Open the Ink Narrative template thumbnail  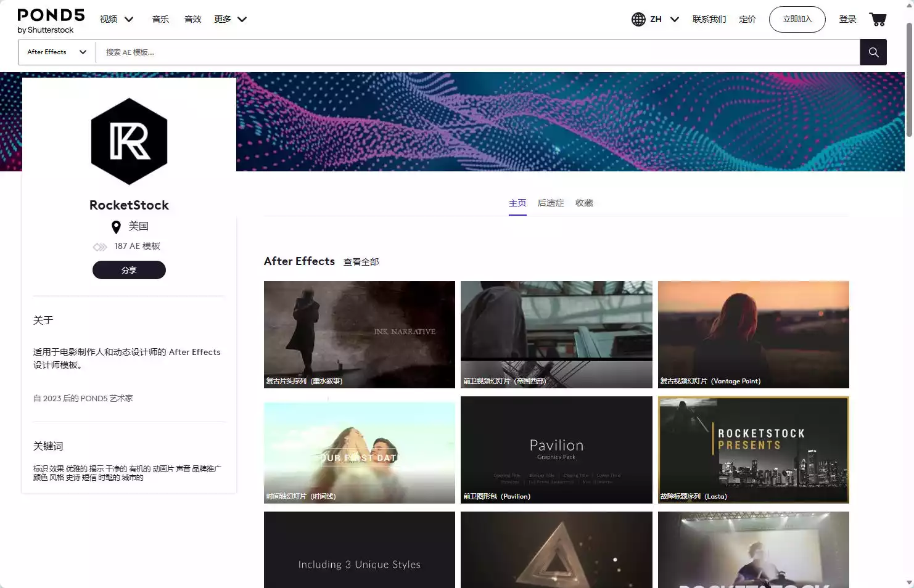click(x=360, y=335)
